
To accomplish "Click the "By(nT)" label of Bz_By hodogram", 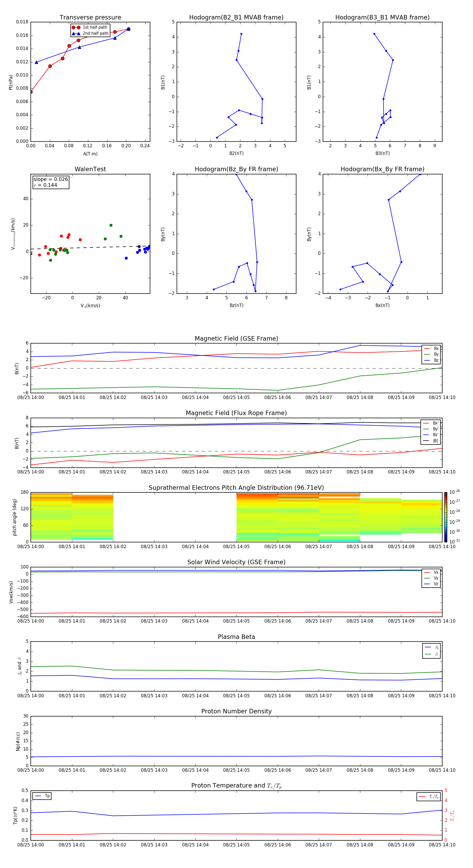I will click(x=163, y=234).
